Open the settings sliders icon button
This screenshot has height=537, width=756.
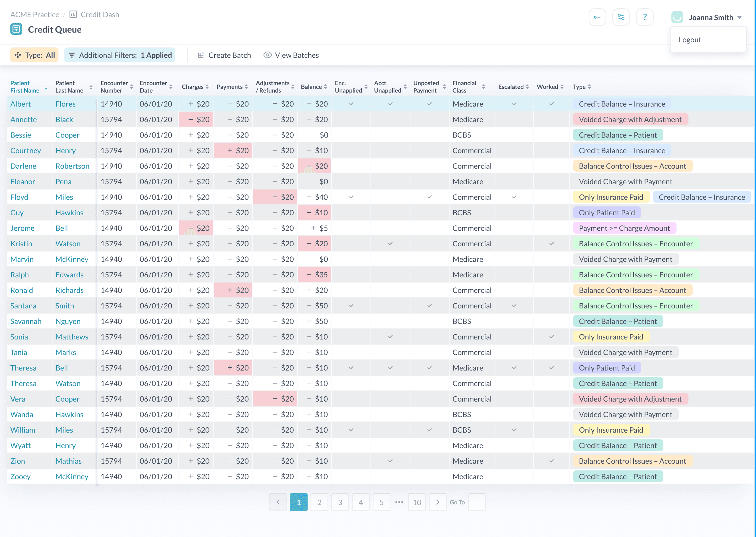(621, 17)
